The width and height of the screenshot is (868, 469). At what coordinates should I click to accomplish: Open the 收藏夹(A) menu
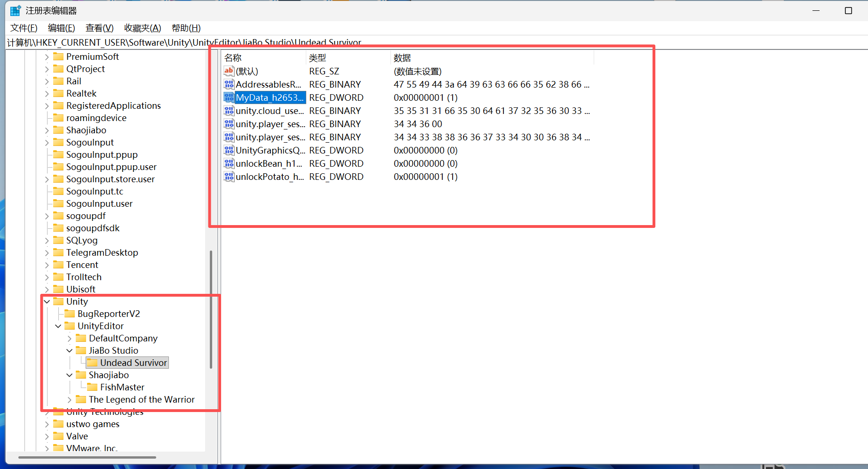tap(143, 28)
